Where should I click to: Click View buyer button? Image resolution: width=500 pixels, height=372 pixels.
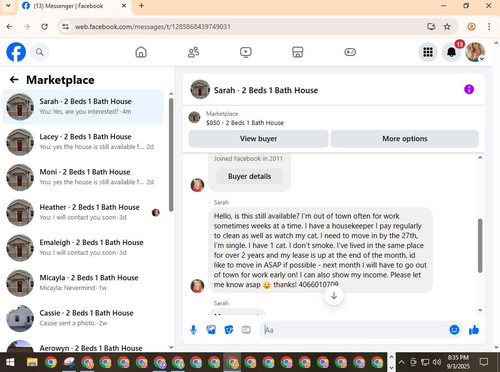point(258,139)
